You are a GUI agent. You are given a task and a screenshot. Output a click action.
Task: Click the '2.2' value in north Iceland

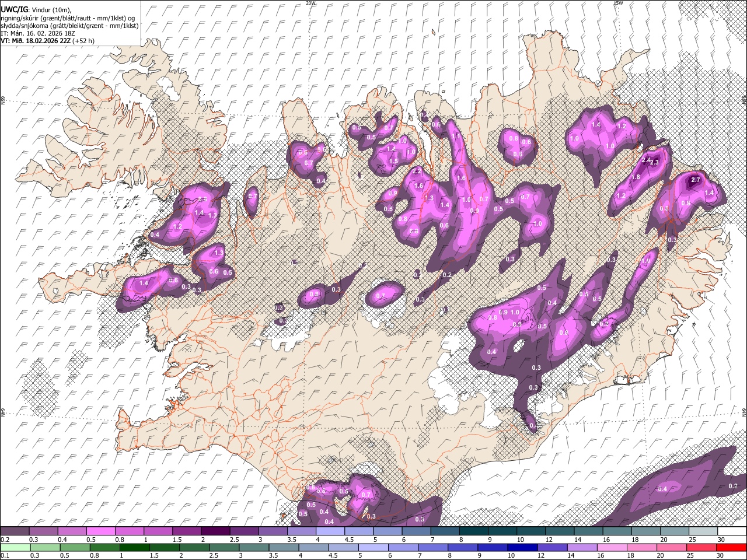click(417, 171)
